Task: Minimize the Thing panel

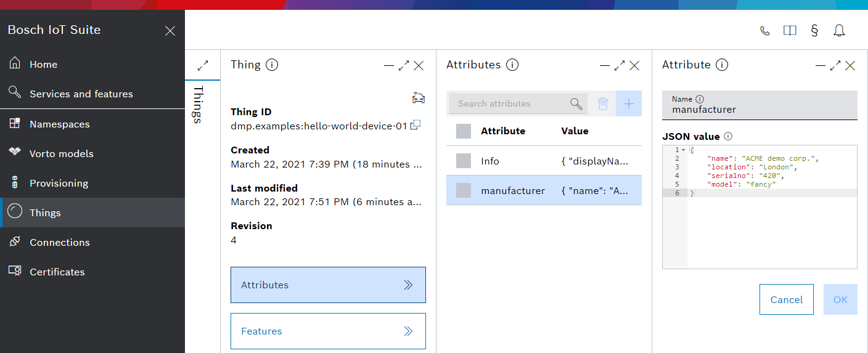Action: 389,65
